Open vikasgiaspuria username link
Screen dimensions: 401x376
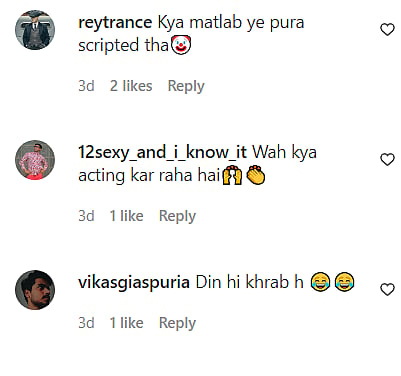(x=134, y=283)
